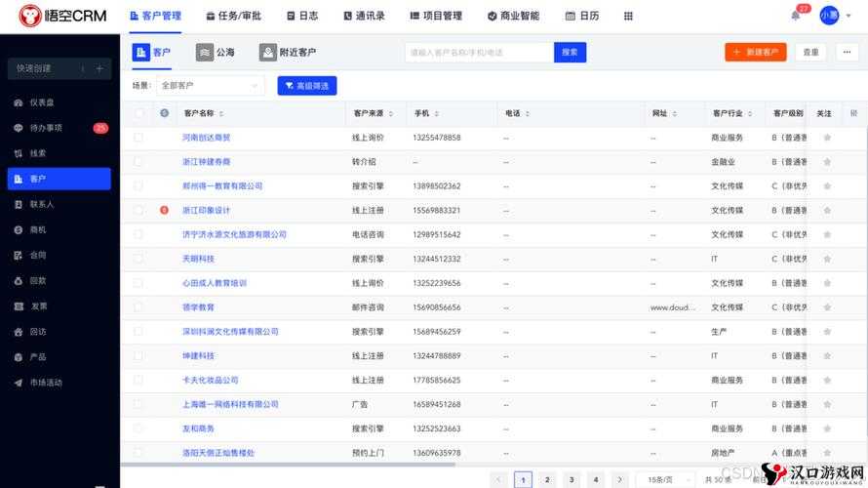Viewport: 868px width, 488px height.
Task: Star the 天明科技 customer row
Action: [x=827, y=259]
